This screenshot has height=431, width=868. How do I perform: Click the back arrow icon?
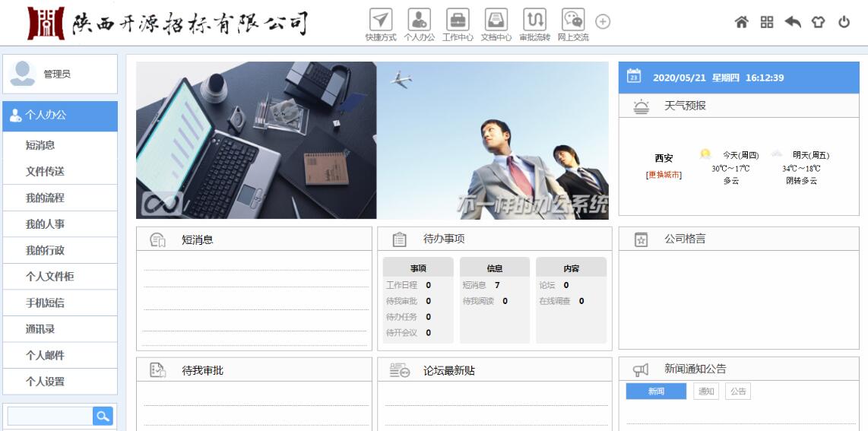[x=793, y=22]
